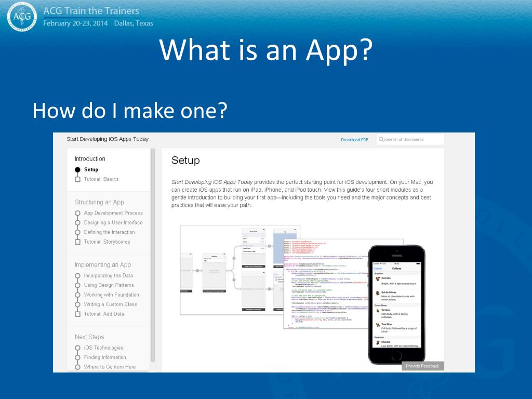
Task: Click the circle marker beside Designing a User Interface
Action: click(78, 222)
